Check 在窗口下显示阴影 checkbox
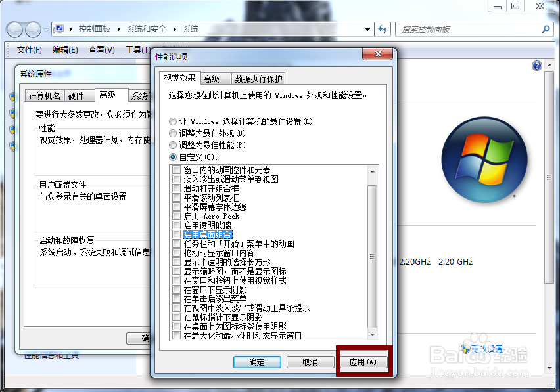Viewport: 560px width, 392px height. (x=176, y=290)
